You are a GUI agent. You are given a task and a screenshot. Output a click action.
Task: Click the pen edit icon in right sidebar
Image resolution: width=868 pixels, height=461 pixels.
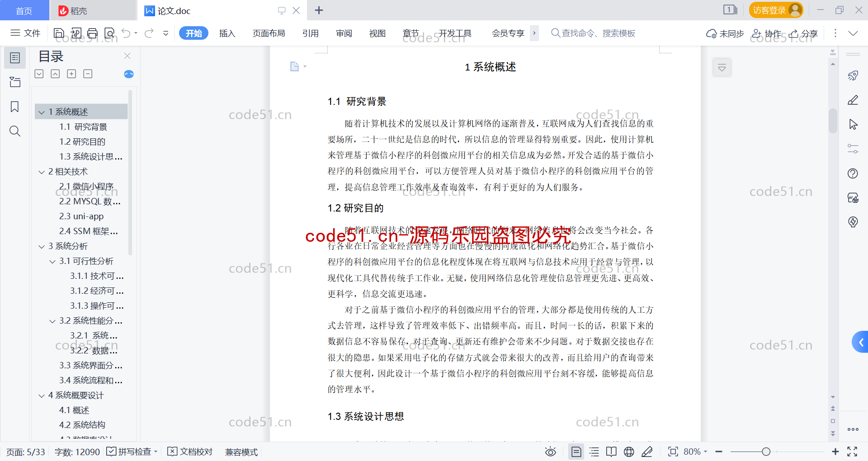tap(853, 100)
